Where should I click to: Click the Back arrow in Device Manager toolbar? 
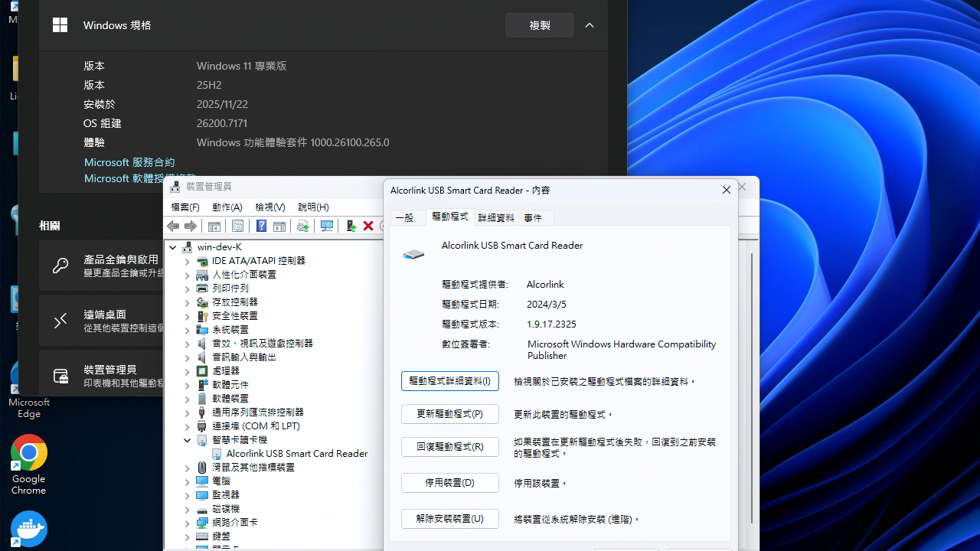[x=173, y=226]
